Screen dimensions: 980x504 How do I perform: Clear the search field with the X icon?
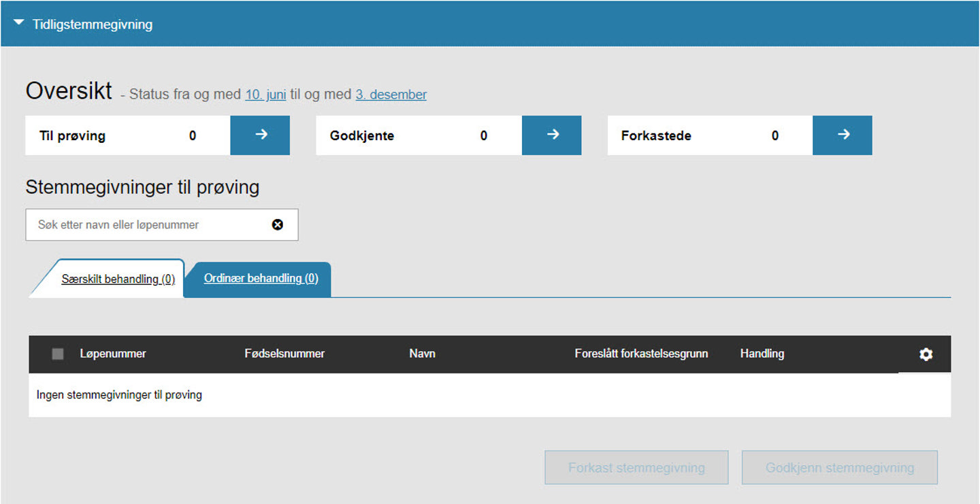click(278, 224)
